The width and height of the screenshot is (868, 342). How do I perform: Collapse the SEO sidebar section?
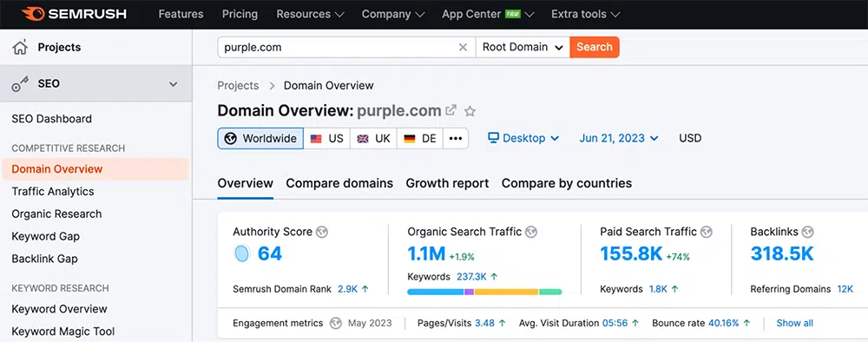click(174, 84)
